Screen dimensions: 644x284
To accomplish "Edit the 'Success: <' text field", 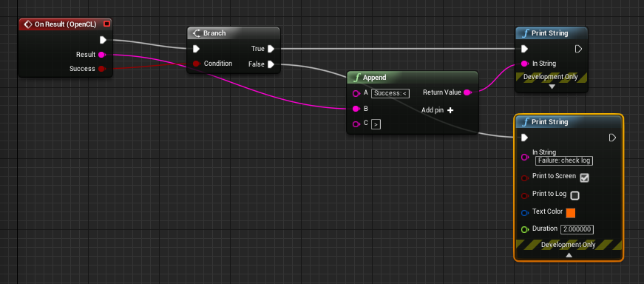I will [x=390, y=93].
